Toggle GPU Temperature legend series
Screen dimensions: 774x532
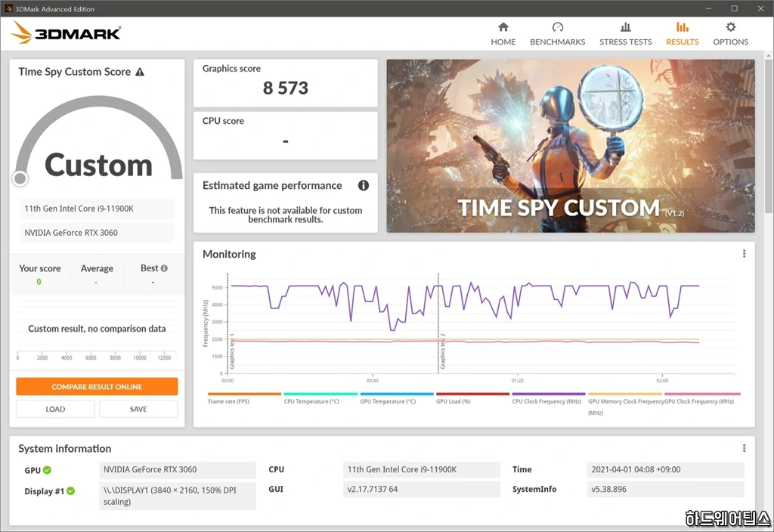(x=388, y=402)
